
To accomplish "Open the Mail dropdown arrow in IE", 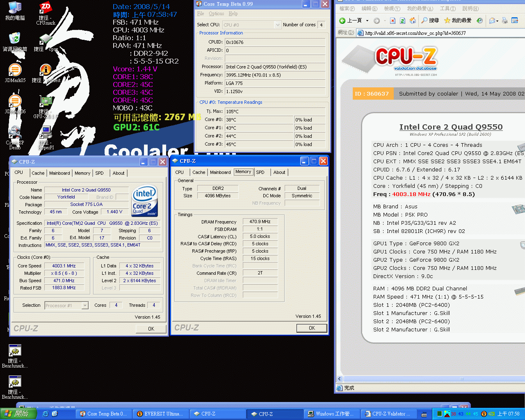I will (x=497, y=21).
